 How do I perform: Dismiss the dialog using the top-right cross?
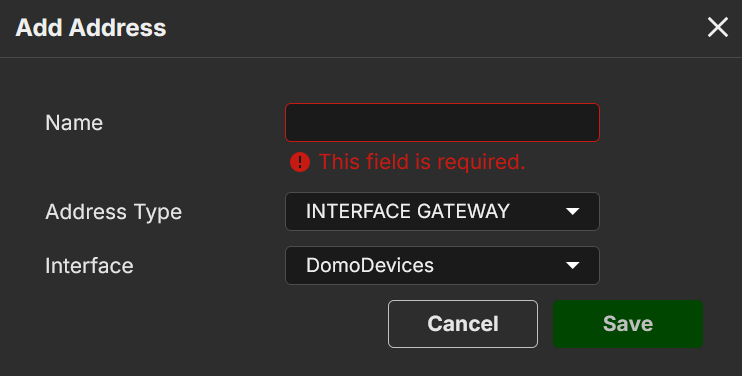(x=717, y=27)
